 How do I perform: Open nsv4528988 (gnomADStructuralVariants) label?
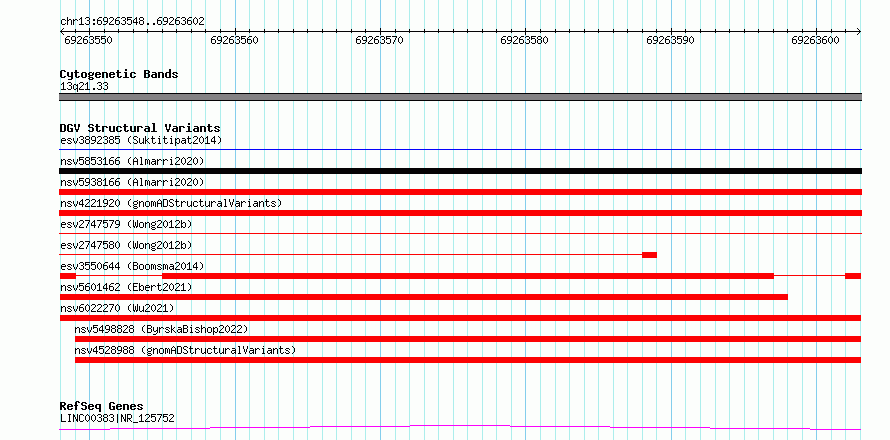(x=185, y=350)
